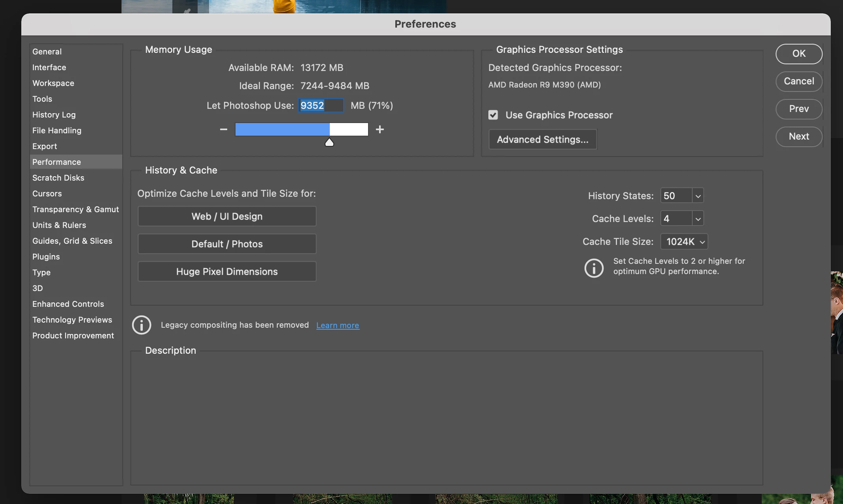
Task: Open the Cache Levels dropdown arrow
Action: [x=698, y=218]
